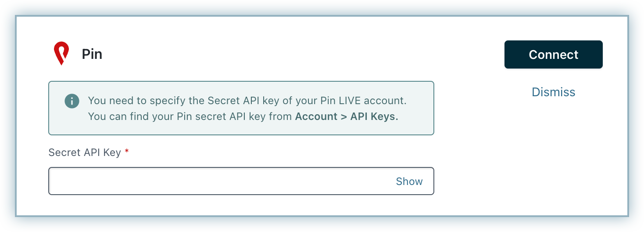Viewport: 644px width, 232px height.
Task: Click the bold "Account > API Keys." text
Action: click(347, 117)
